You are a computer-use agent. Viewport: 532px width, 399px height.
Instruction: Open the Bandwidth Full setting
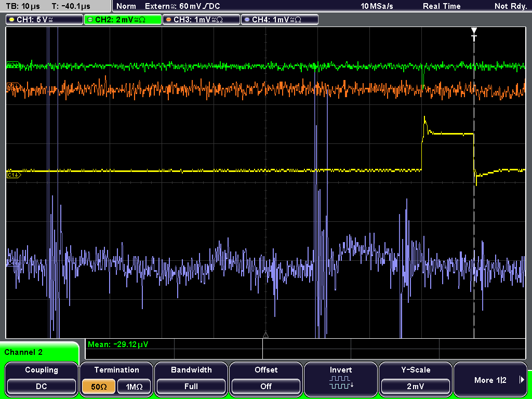(191, 387)
